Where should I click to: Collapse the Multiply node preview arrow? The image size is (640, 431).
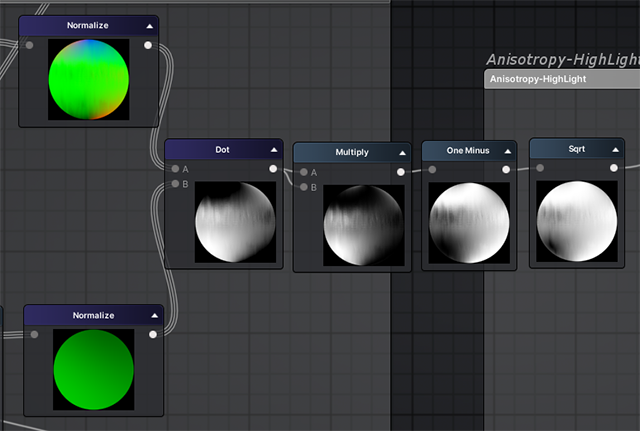(x=402, y=153)
